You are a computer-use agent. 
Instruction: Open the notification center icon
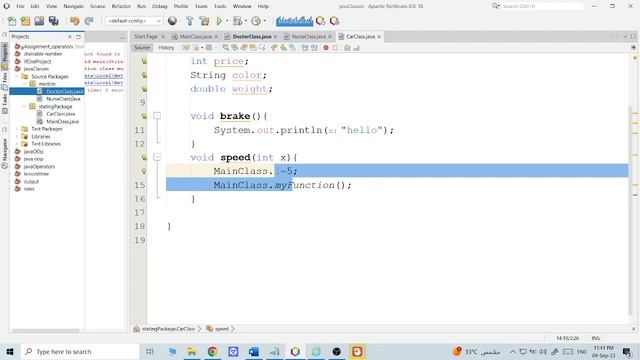(627, 351)
